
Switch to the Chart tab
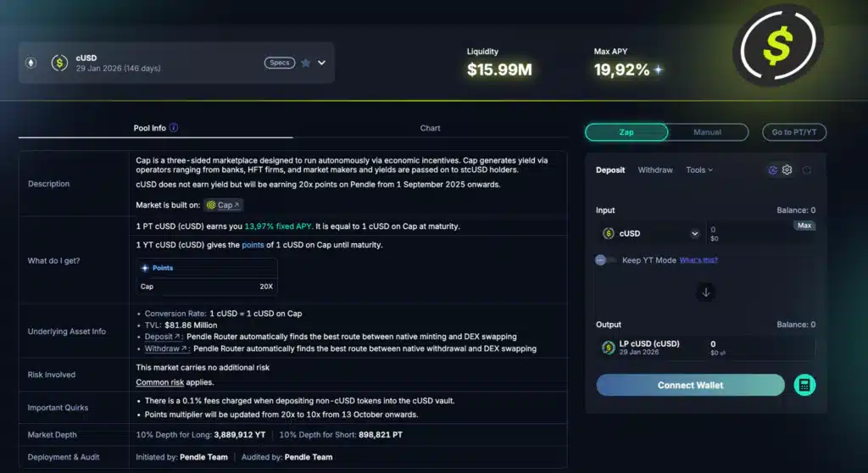click(430, 128)
